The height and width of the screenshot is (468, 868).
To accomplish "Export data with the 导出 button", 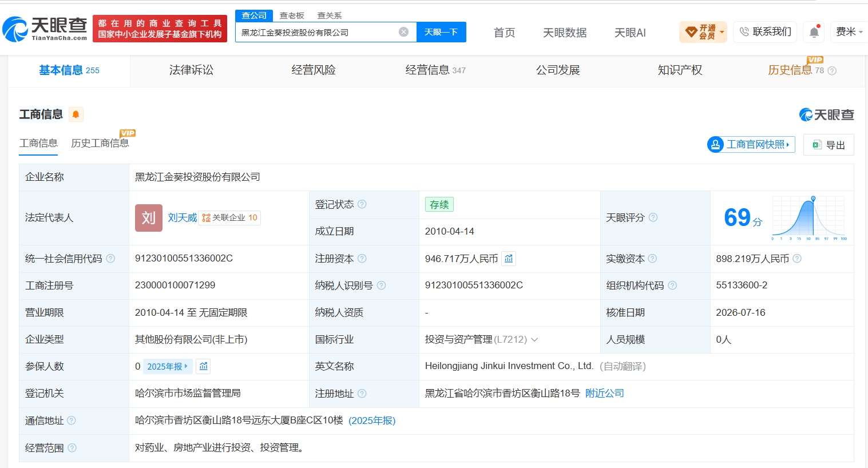I will point(829,145).
